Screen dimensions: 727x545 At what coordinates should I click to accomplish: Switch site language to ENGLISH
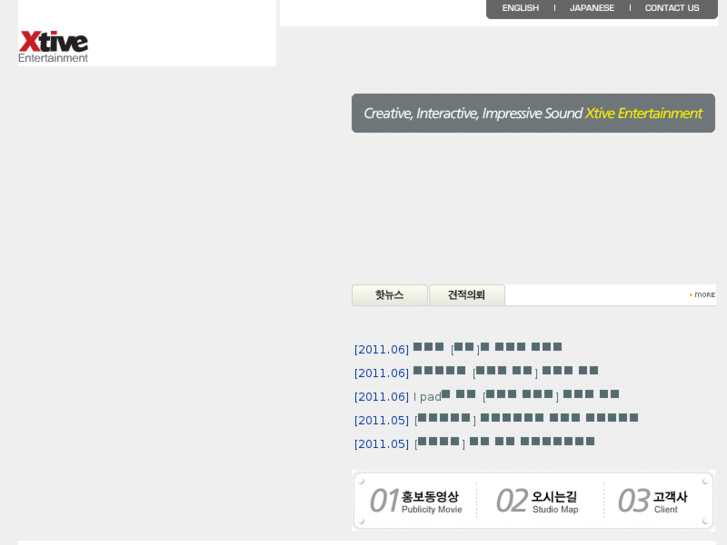point(520,8)
